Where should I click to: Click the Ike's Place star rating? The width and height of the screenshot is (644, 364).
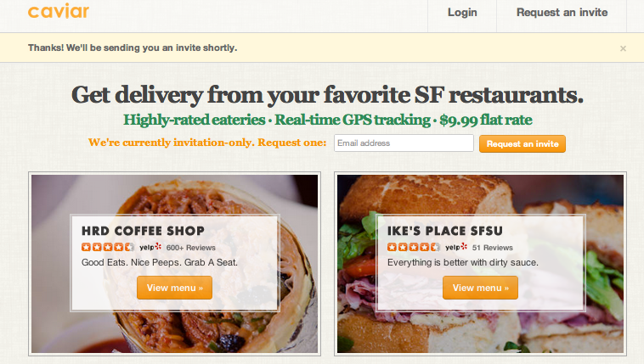413,247
